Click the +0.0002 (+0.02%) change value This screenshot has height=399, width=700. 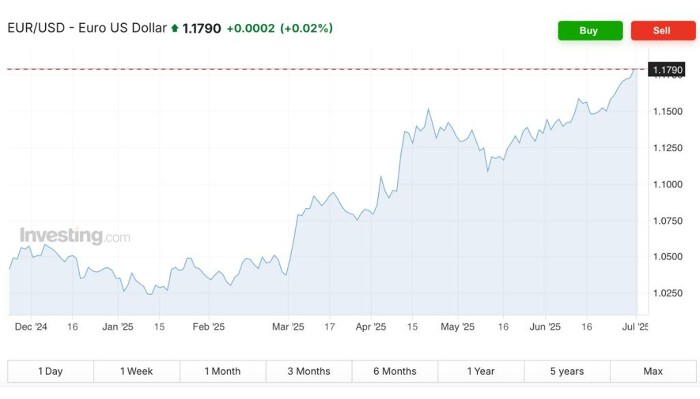tap(280, 28)
